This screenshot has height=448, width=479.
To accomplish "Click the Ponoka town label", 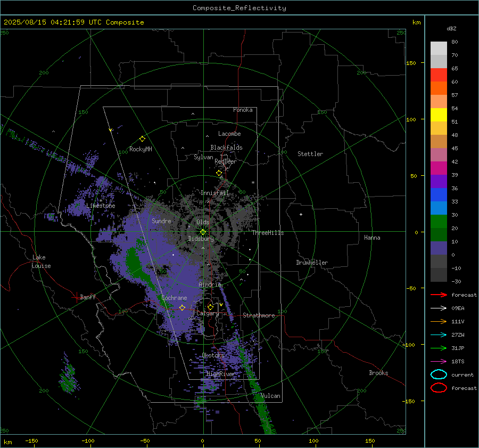I will pyautogui.click(x=243, y=110).
